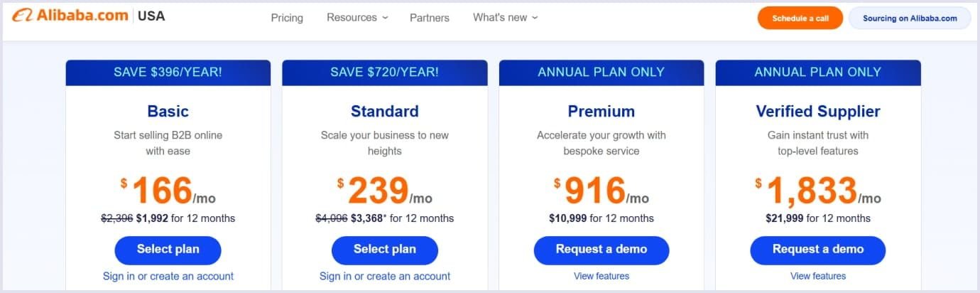Click the SAVE $720/YEAR banner
980x293 pixels.
385,73
